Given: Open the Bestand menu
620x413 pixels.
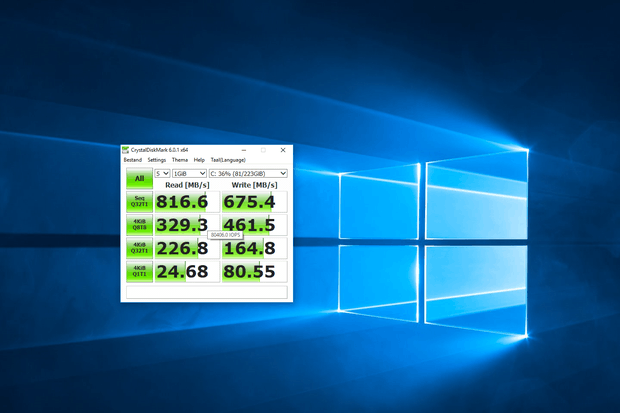Looking at the screenshot, I should [x=132, y=160].
